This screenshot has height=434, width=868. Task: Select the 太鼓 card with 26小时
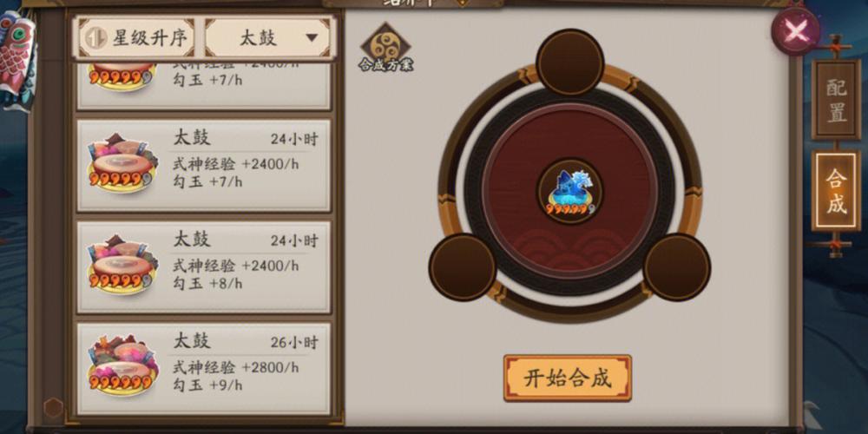(x=204, y=369)
